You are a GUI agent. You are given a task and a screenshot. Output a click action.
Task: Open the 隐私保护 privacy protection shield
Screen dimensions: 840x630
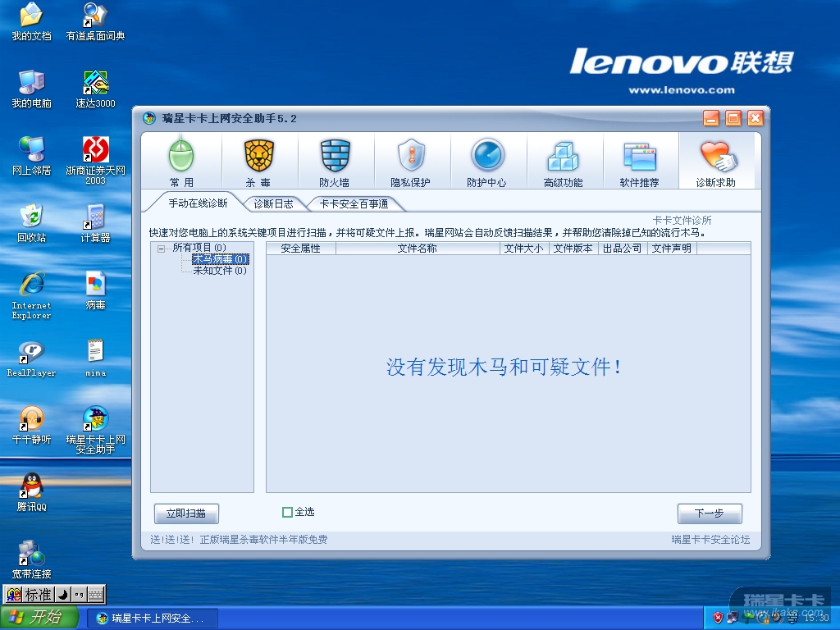(x=410, y=161)
